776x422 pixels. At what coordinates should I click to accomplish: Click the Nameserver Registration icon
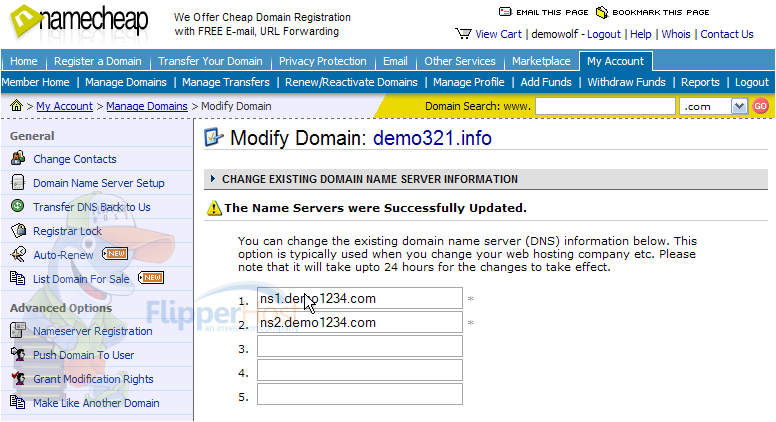[18, 330]
